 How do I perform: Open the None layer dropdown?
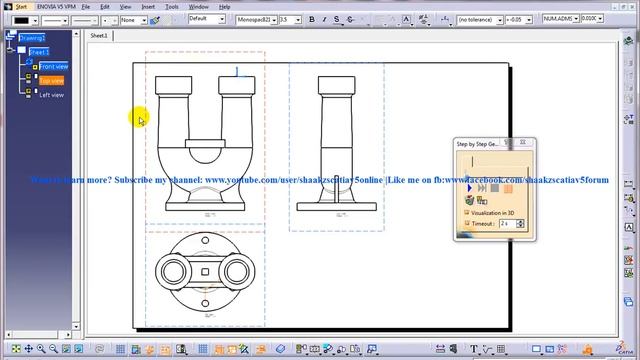coord(144,20)
